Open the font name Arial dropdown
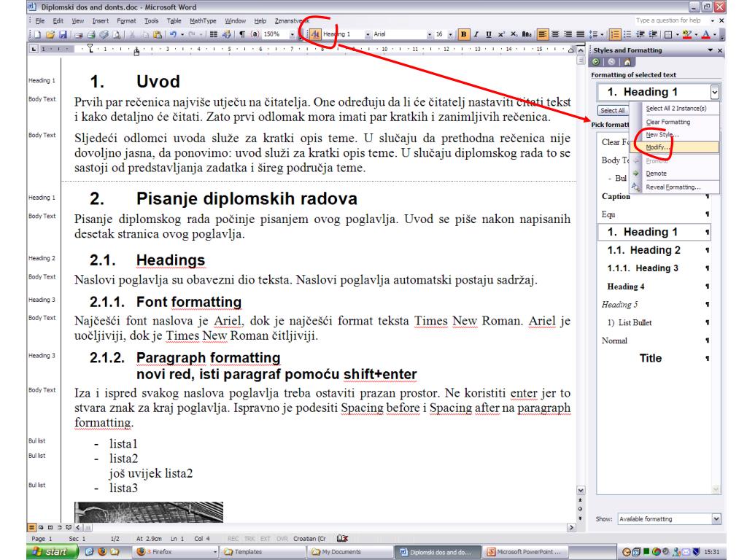The width and height of the screenshot is (747, 560). [430, 34]
